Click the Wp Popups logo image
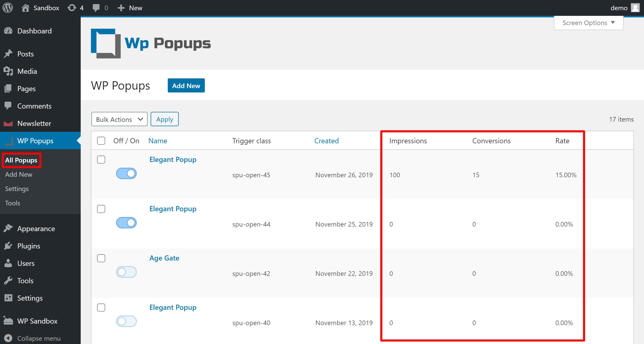 (x=151, y=43)
